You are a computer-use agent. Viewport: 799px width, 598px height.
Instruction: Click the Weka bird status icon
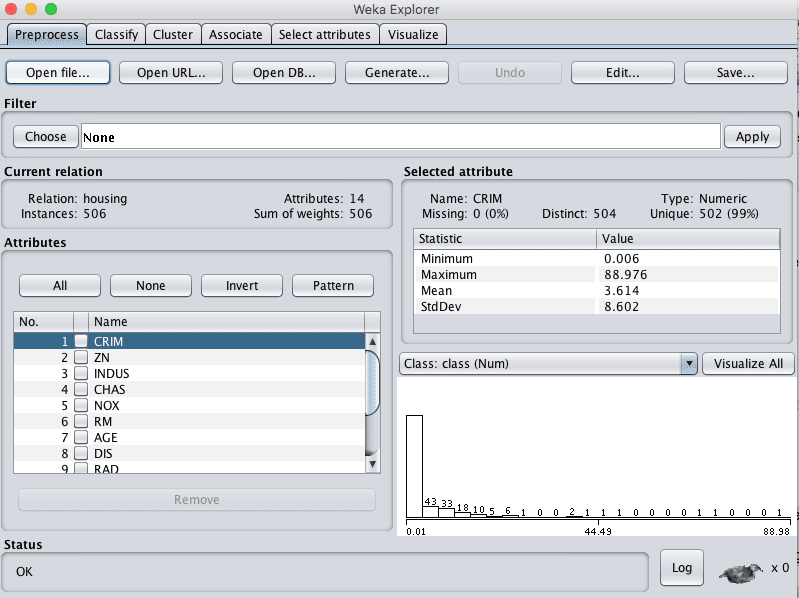click(x=740, y=573)
